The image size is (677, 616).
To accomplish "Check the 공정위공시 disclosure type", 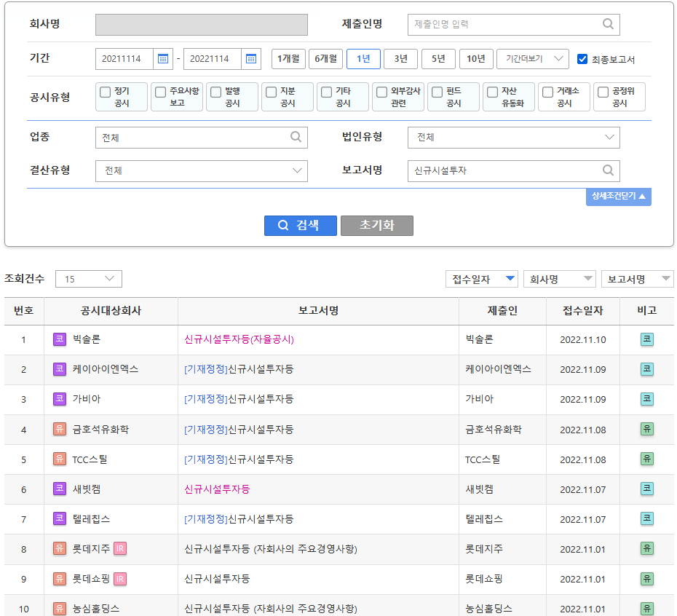I will (603, 92).
